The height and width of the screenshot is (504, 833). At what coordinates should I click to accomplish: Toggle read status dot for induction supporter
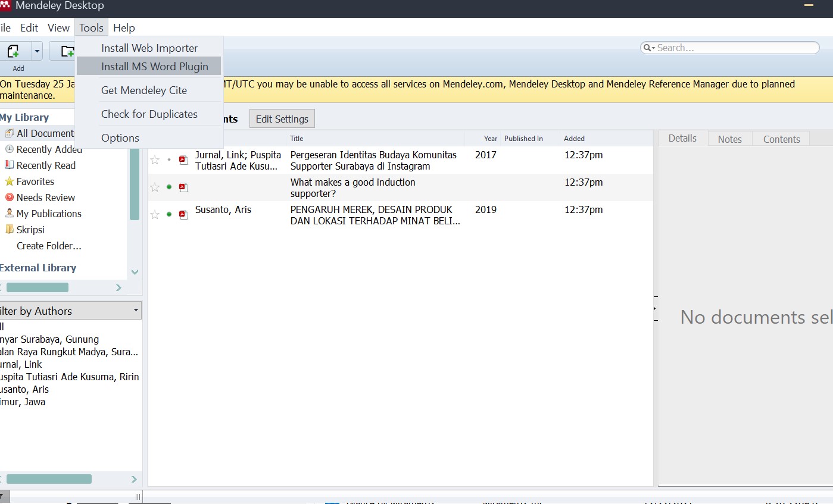coord(169,187)
